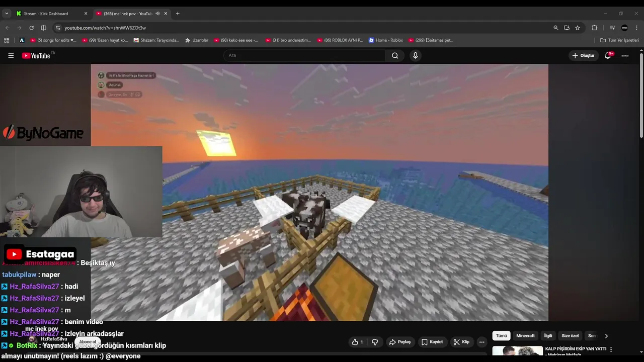Image resolution: width=644 pixels, height=362 pixels.
Task: Open the Shazam bookmark
Action: (x=156, y=40)
